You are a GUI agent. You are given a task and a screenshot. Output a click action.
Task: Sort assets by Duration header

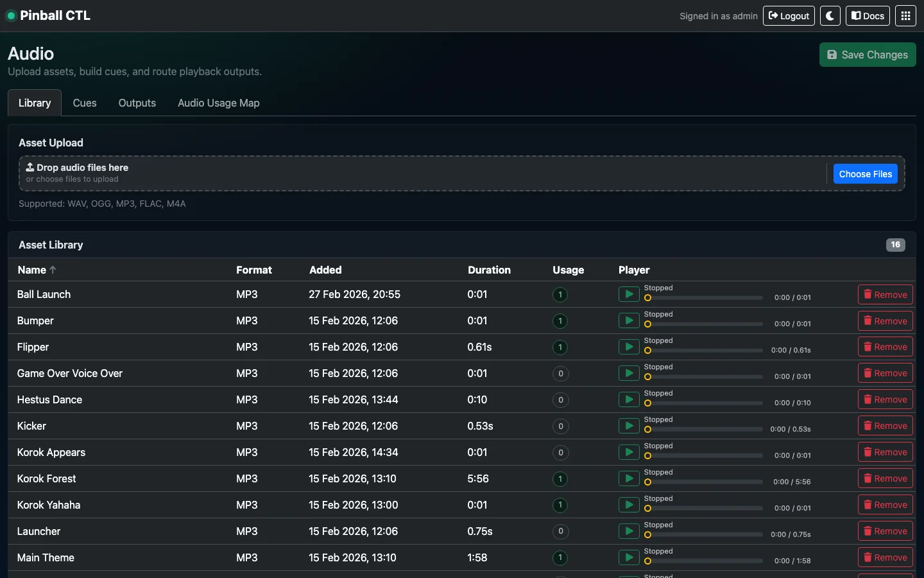coord(489,270)
